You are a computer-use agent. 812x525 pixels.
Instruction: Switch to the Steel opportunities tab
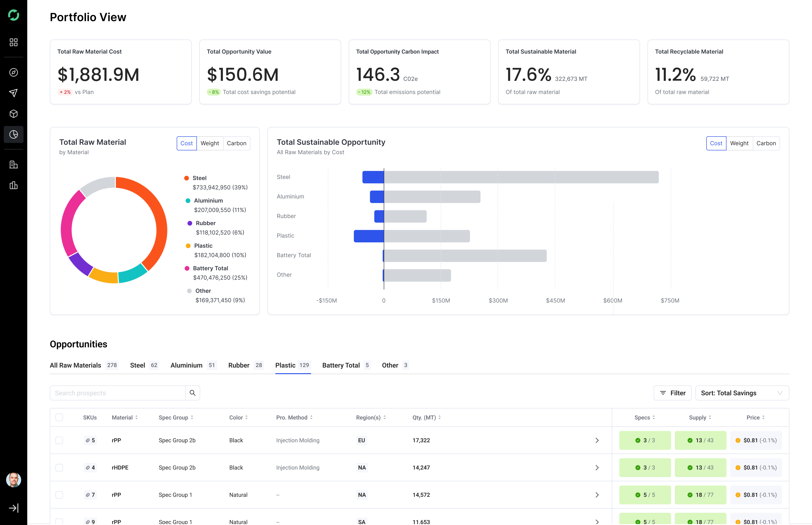[144, 365]
